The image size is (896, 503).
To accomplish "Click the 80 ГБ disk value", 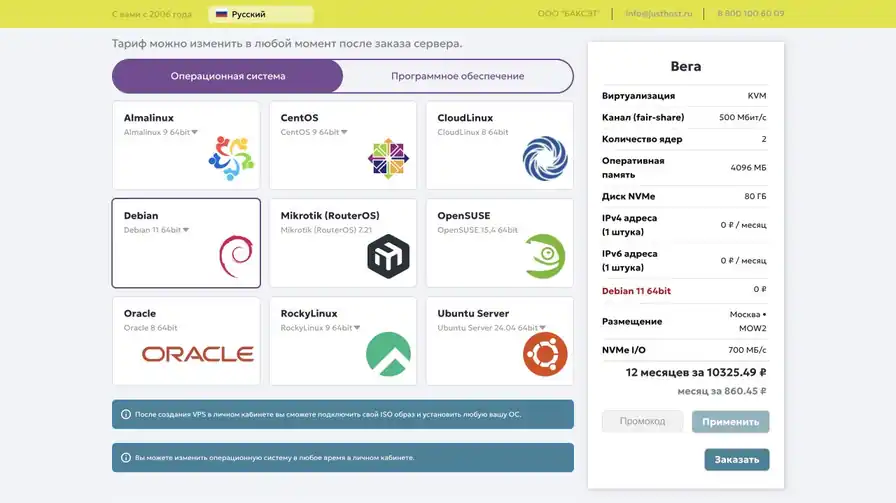I will coord(755,196).
